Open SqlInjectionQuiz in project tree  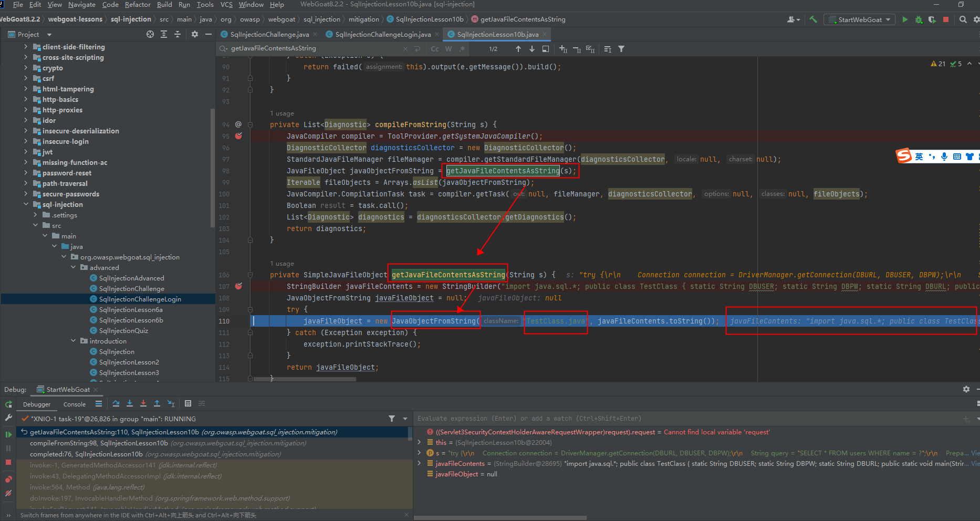pos(123,330)
